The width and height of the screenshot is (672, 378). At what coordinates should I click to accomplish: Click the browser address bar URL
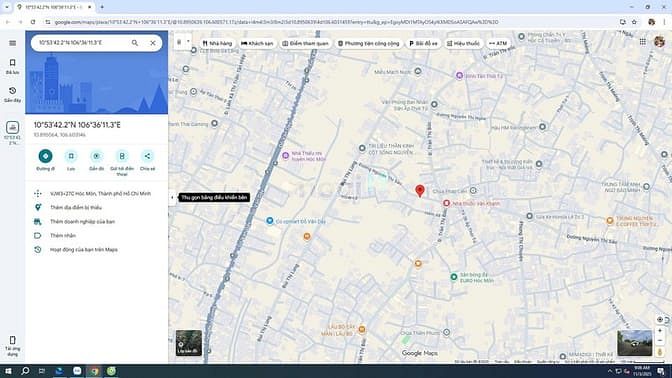[x=276, y=22]
